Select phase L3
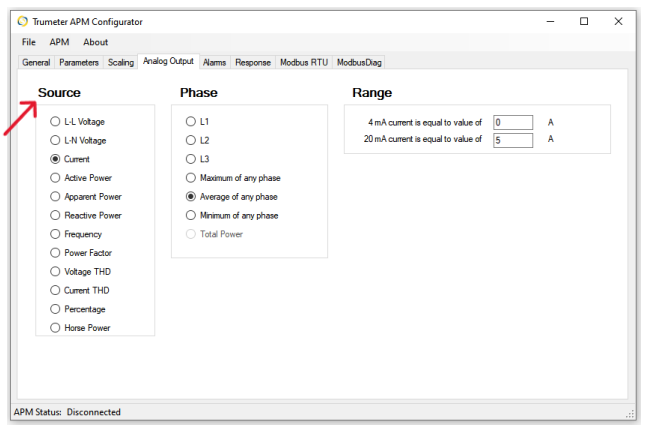Screen dimensions: 648x432 (198, 159)
